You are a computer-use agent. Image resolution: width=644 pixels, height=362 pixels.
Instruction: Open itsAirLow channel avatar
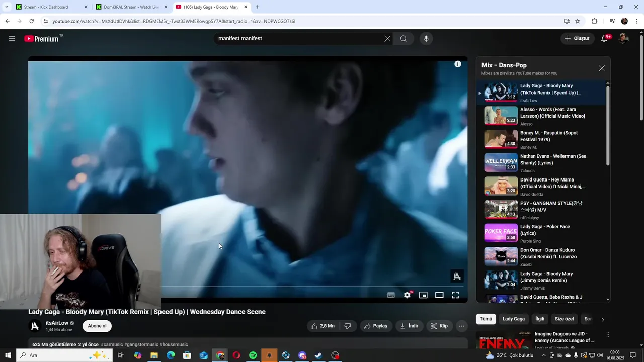point(35,326)
